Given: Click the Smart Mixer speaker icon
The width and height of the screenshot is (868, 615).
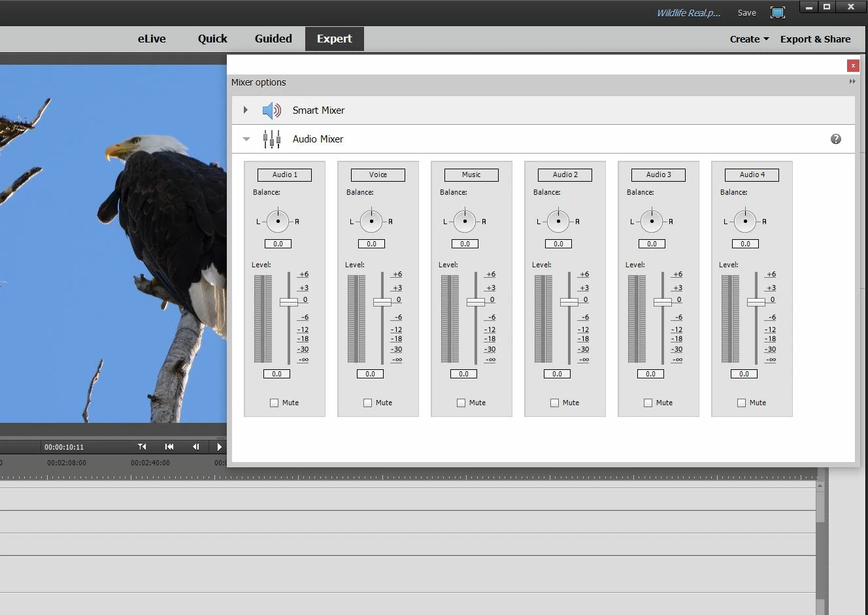Looking at the screenshot, I should [271, 110].
